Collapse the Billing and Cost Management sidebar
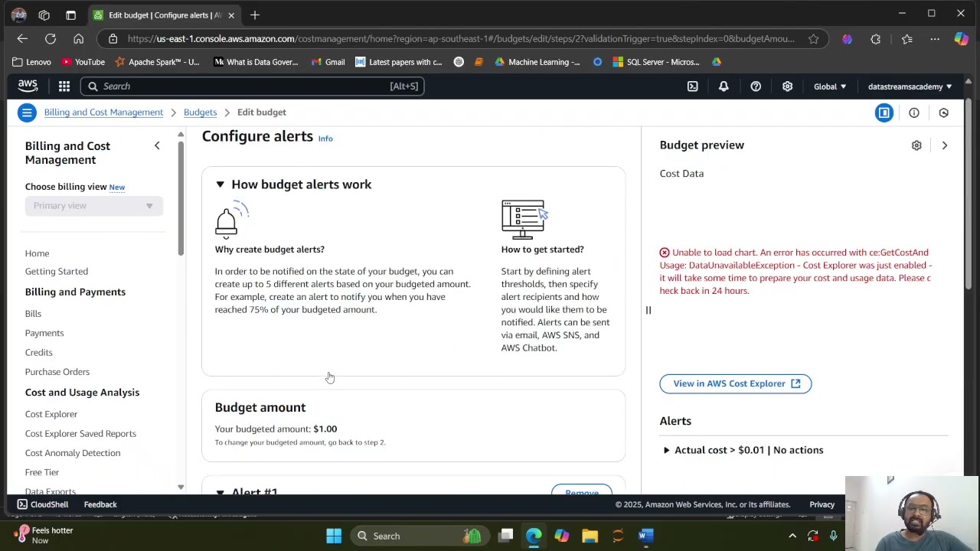The width and height of the screenshot is (980, 551). pyautogui.click(x=157, y=145)
